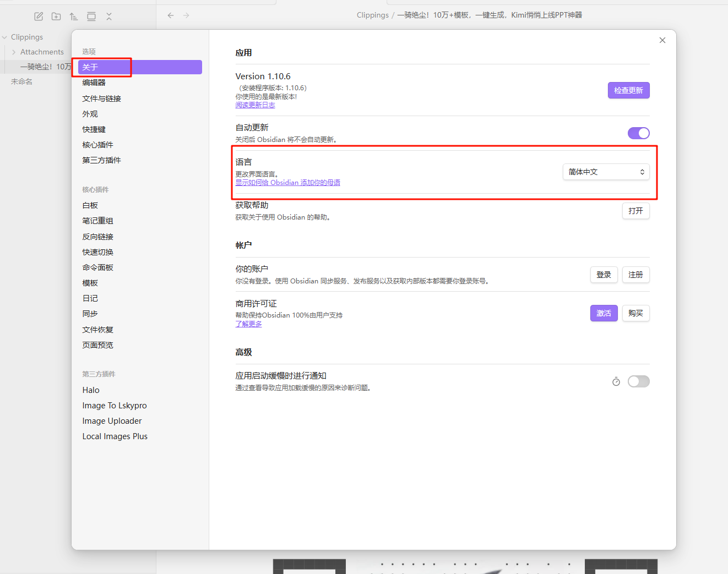Screen dimensions: 728x574
Task: Open the 简体中文 language dropdown
Action: pos(606,172)
